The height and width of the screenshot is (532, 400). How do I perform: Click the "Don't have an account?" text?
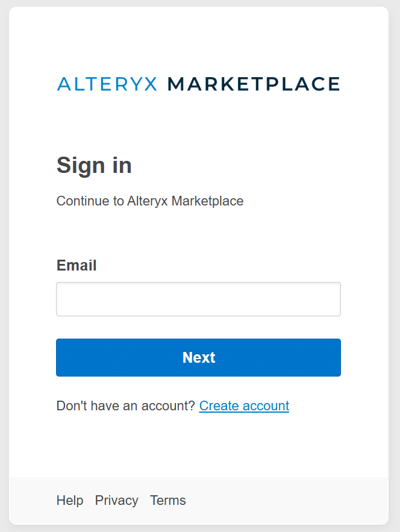(125, 405)
